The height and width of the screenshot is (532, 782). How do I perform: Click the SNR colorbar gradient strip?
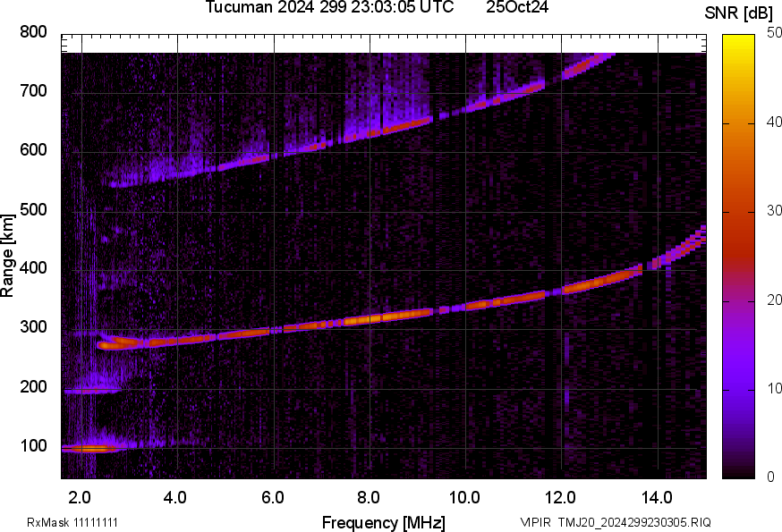pos(739,257)
